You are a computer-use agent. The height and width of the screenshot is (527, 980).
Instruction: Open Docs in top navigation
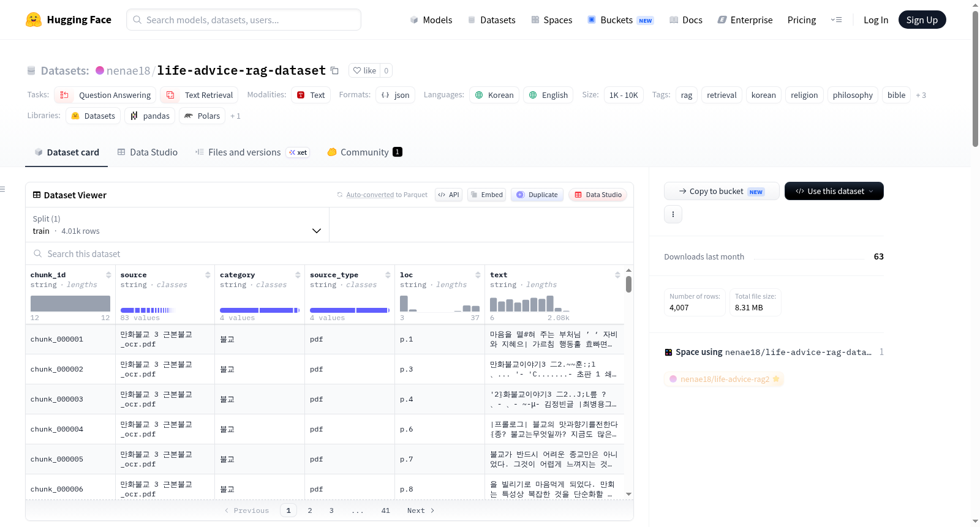(x=686, y=20)
